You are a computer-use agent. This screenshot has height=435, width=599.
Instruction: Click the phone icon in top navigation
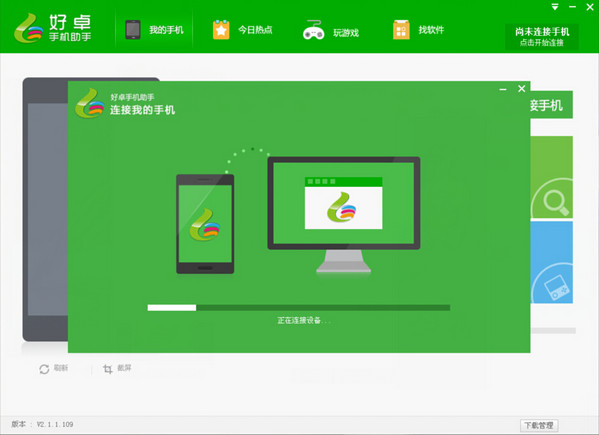(133, 29)
